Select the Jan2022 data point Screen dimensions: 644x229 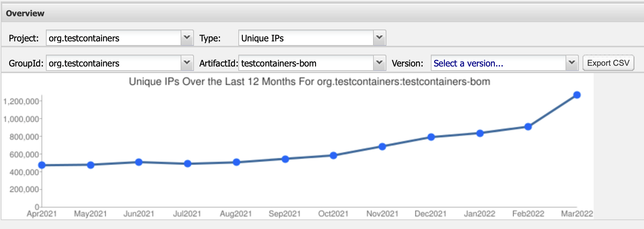480,133
